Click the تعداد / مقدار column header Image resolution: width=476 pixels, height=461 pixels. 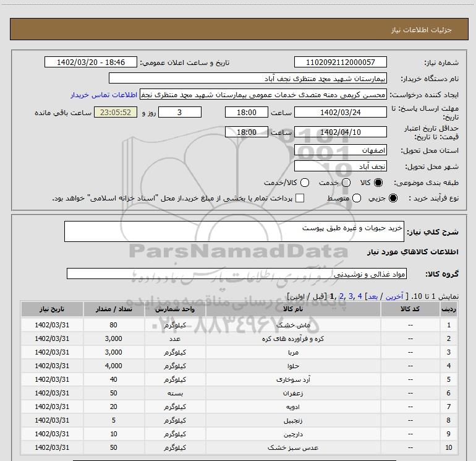tap(114, 309)
